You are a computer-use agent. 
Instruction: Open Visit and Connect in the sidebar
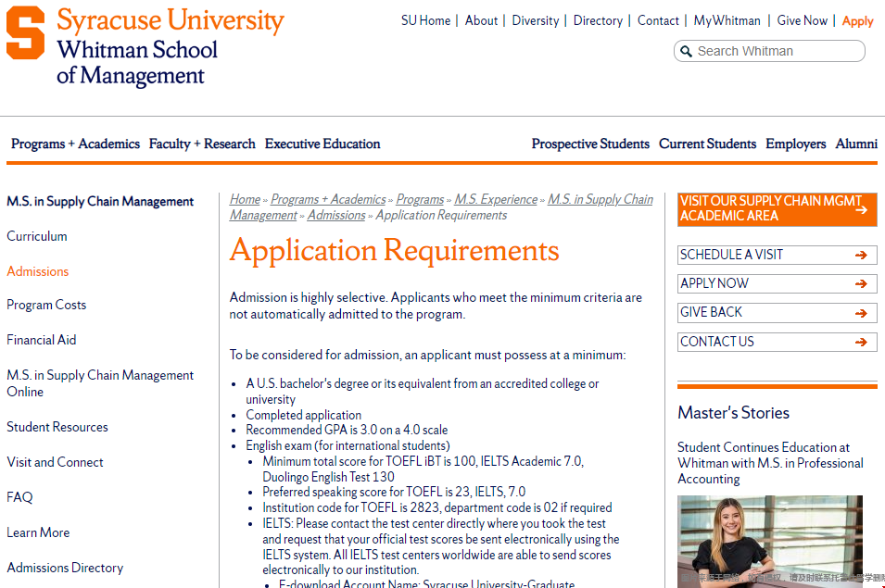(x=55, y=462)
